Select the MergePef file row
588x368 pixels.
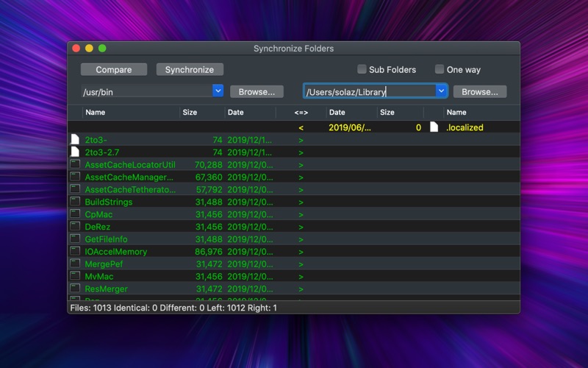[x=293, y=263]
